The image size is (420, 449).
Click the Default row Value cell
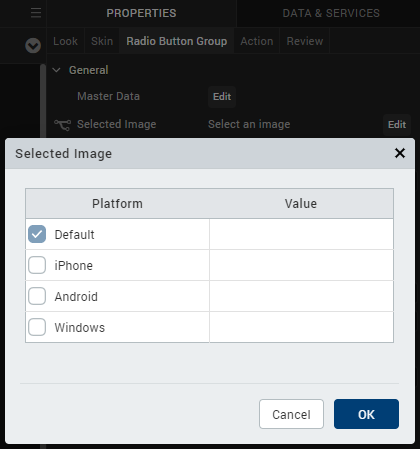301,234
